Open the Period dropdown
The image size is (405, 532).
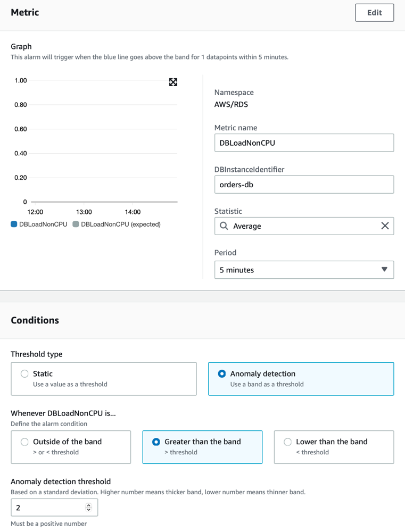[304, 270]
